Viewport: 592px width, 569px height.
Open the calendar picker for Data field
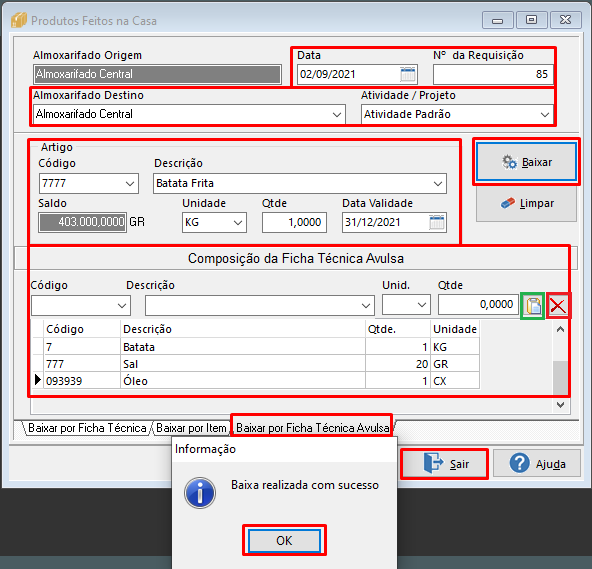click(407, 74)
